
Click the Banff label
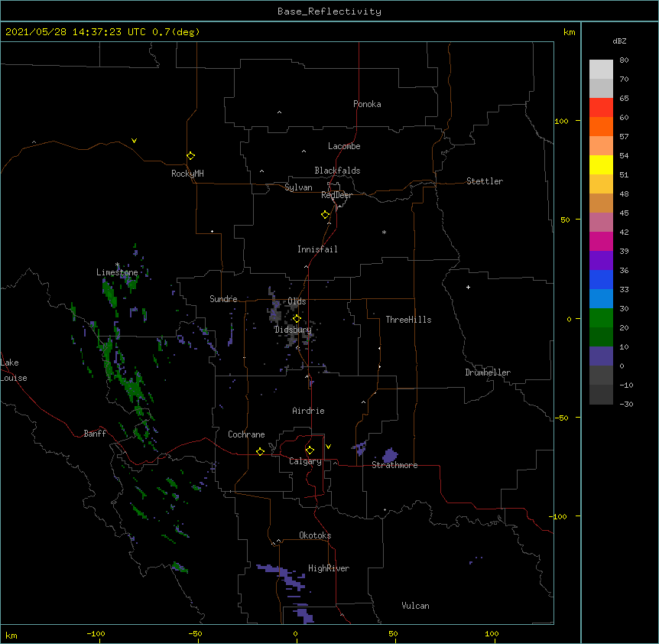[x=95, y=434]
